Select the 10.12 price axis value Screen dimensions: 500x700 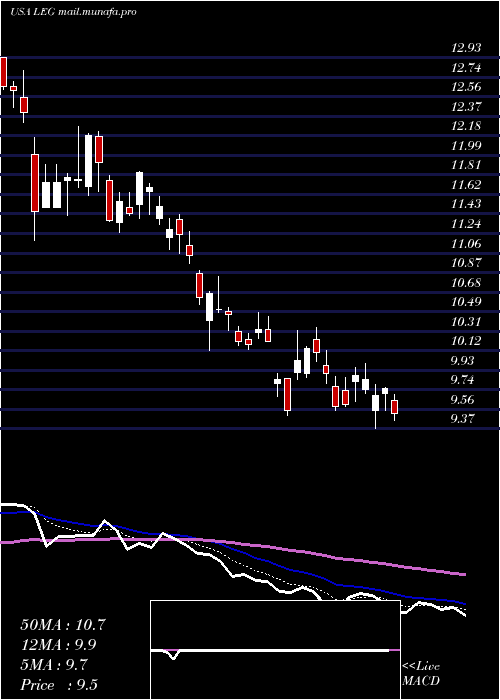[x=466, y=341]
